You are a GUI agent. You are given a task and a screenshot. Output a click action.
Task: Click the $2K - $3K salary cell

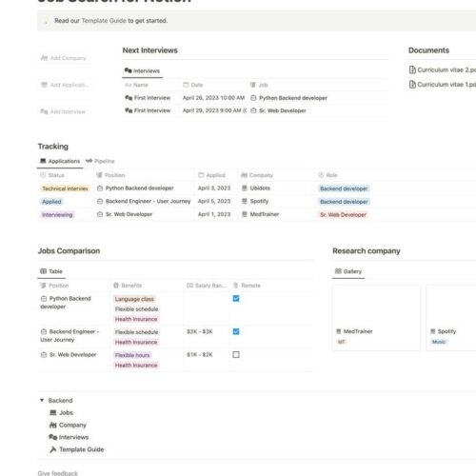tap(200, 331)
